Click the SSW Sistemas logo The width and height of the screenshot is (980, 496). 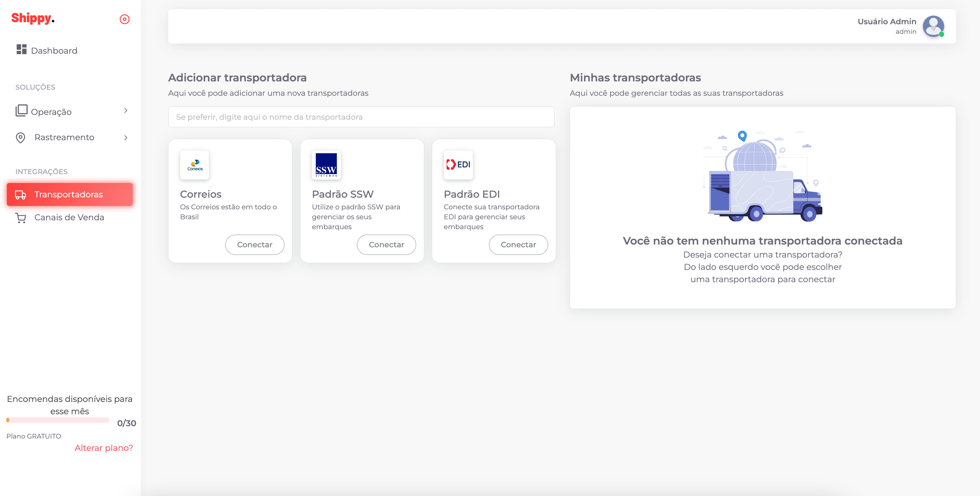[326, 165]
